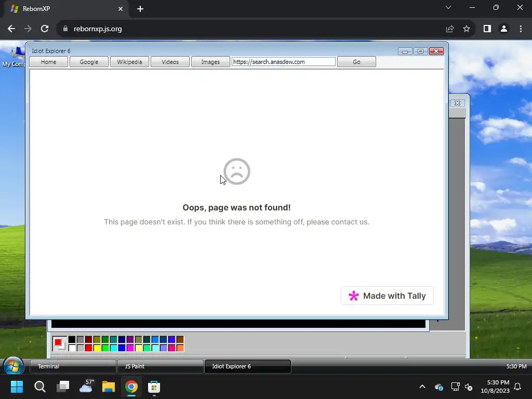Switch to JS Paint in the XP taskbar
The image size is (532, 399).
(160, 366)
